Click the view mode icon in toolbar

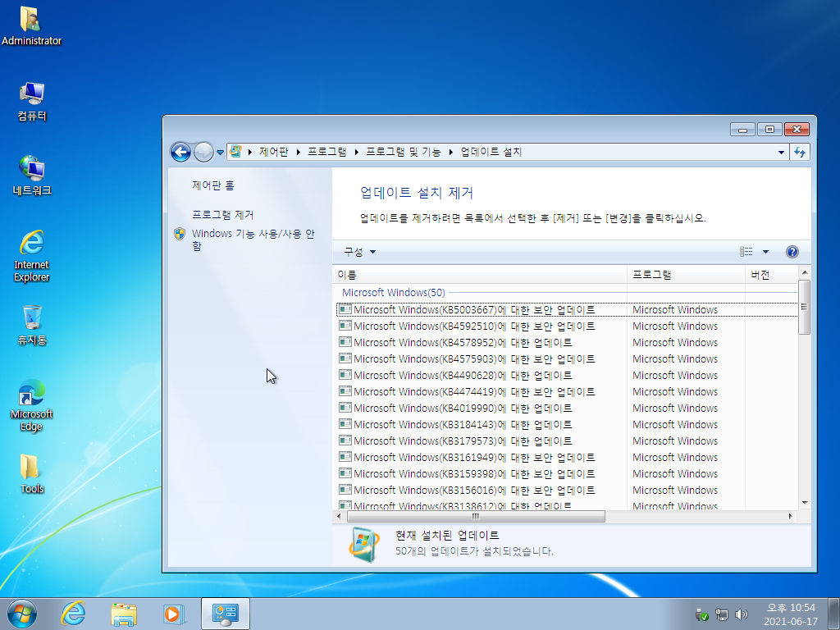[746, 252]
